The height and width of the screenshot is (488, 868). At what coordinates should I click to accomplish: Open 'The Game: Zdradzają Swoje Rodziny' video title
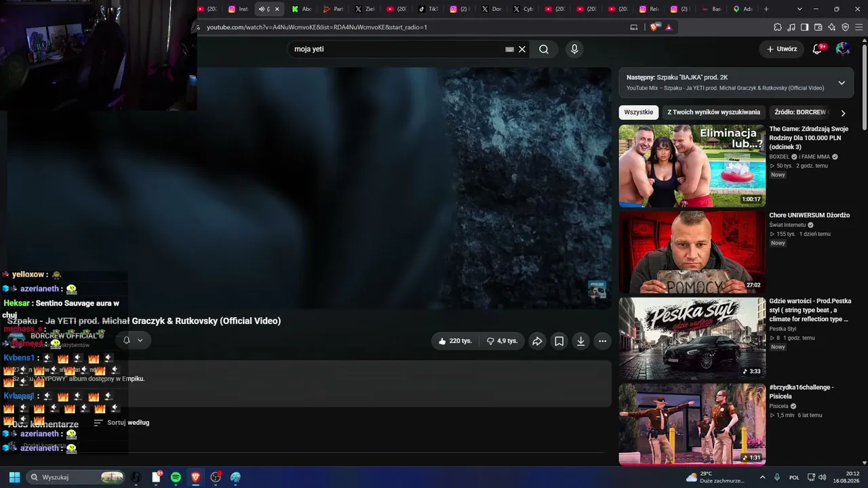tap(808, 138)
